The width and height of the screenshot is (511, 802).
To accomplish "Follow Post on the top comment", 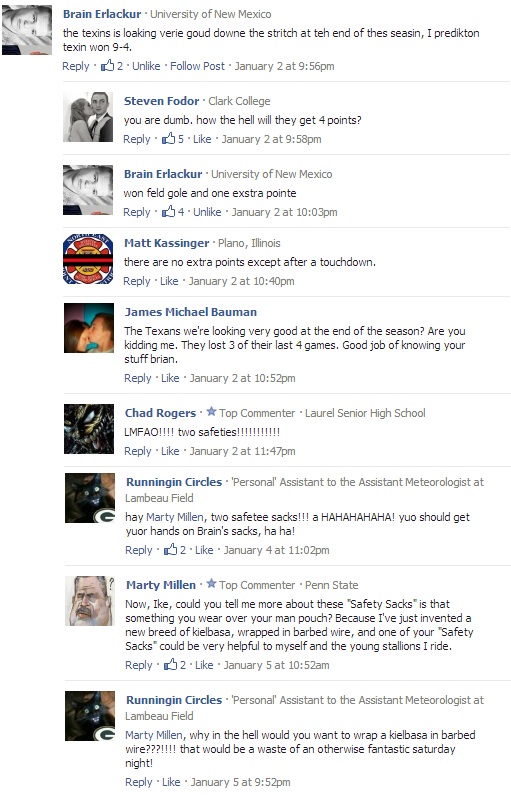I will (197, 66).
